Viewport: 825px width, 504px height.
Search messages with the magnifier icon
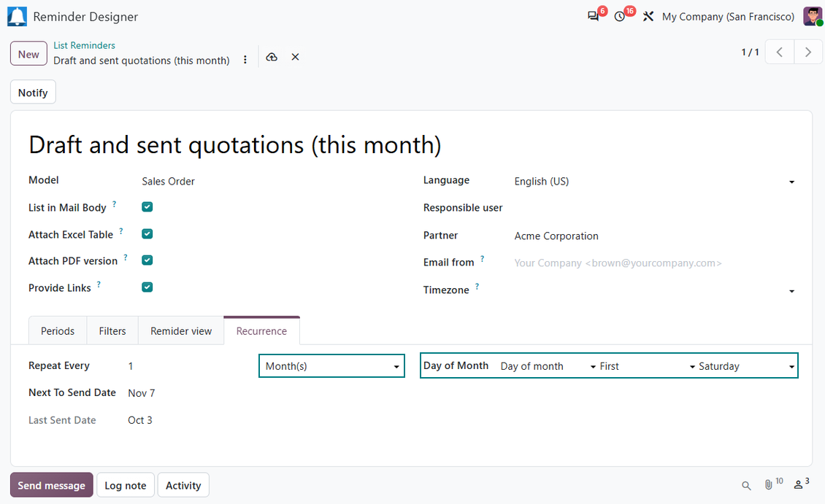point(746,486)
